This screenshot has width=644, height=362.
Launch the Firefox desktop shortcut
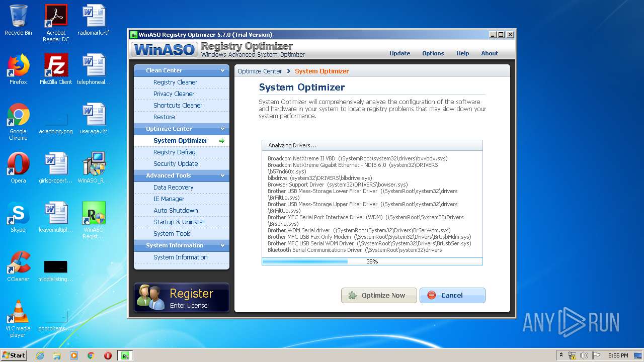tap(18, 69)
